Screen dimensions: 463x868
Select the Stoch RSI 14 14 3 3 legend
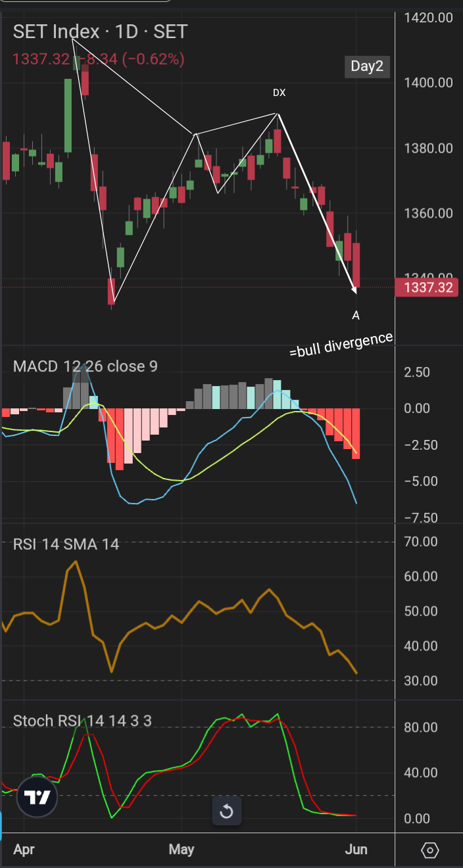[82, 721]
